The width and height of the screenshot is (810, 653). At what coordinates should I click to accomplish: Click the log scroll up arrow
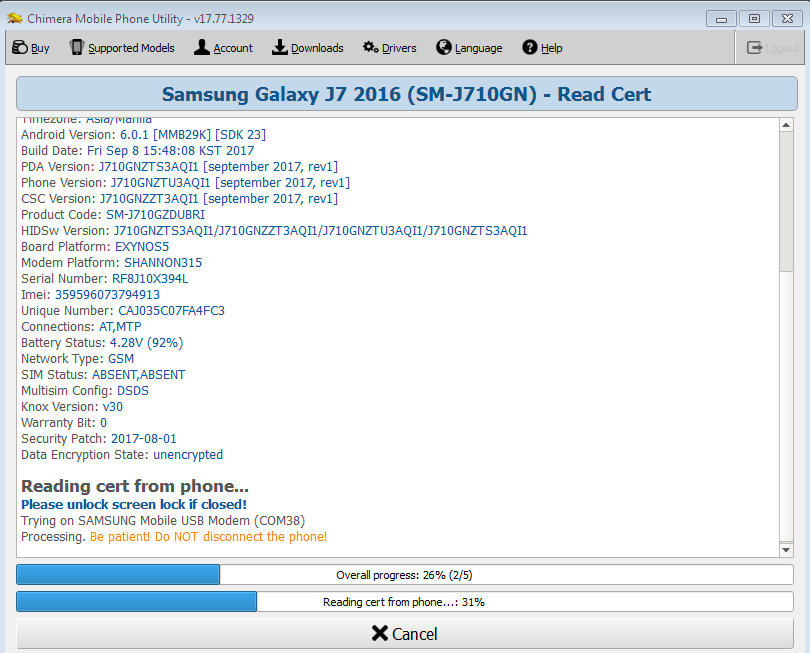(786, 125)
